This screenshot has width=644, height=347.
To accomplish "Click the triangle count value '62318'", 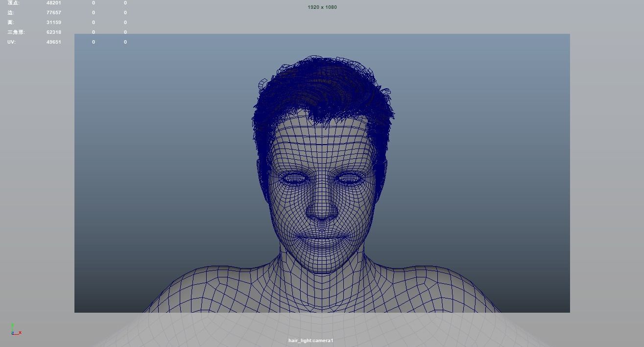I will pos(54,32).
